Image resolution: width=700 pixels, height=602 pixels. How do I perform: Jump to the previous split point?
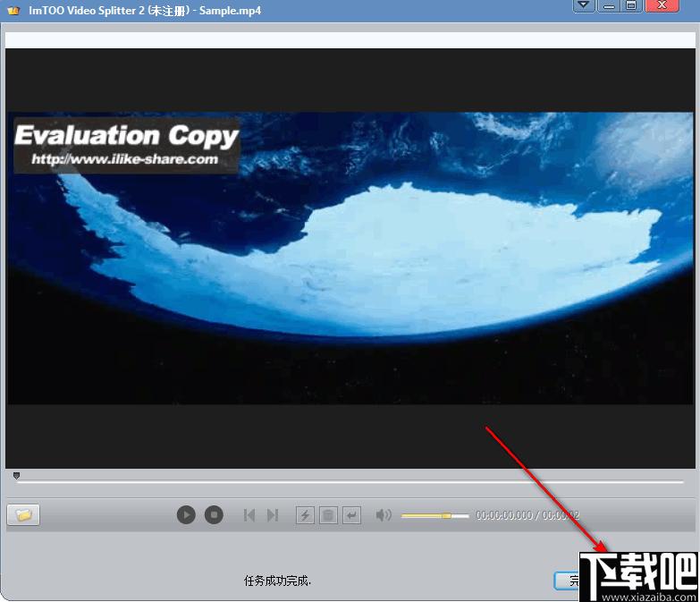pyautogui.click(x=249, y=515)
